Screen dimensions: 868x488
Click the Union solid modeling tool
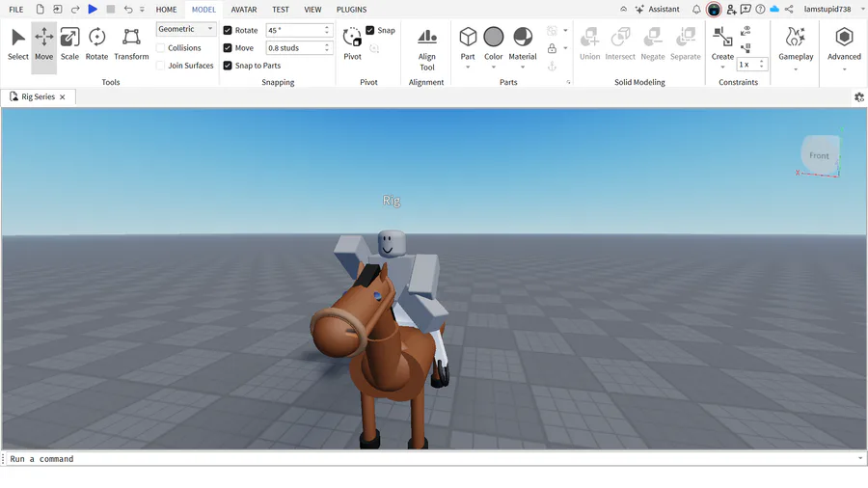(589, 44)
